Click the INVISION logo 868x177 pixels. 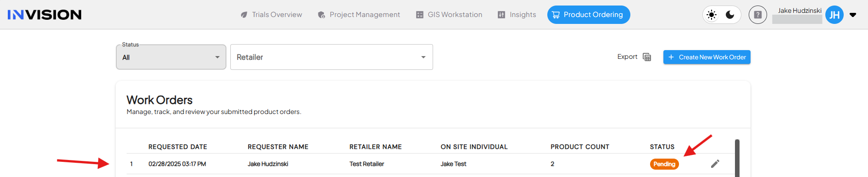tap(45, 15)
